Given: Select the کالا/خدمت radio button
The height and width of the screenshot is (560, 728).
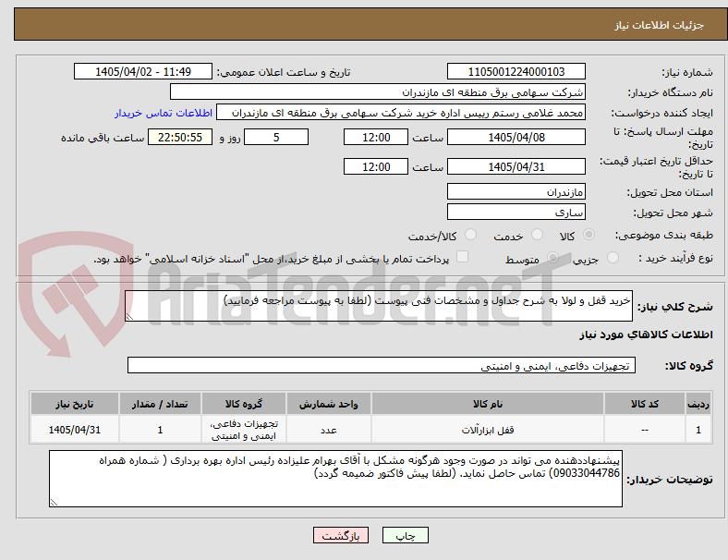Looking at the screenshot, I should click(470, 235).
